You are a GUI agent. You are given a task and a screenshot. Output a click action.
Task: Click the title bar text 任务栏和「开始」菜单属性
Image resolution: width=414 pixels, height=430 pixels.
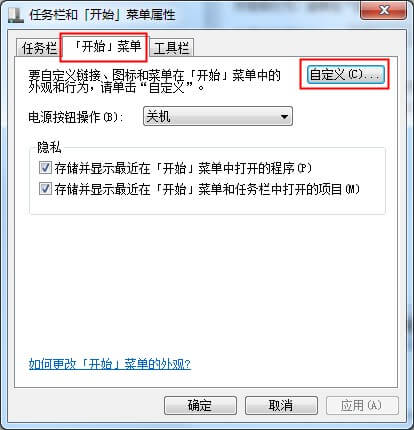(102, 15)
